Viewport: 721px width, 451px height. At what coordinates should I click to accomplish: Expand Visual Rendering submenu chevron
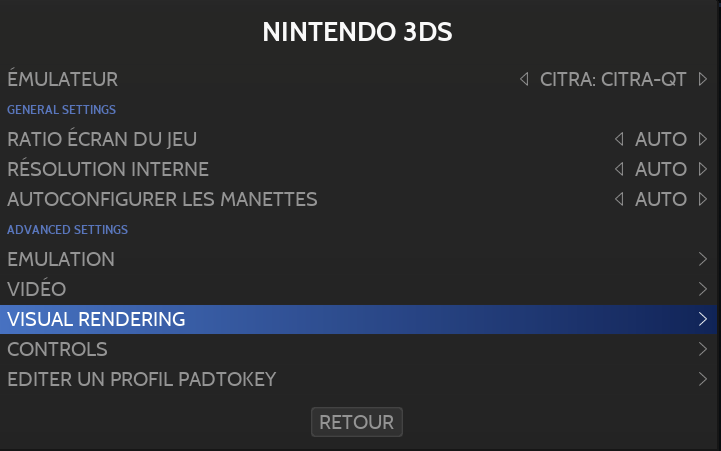point(703,320)
